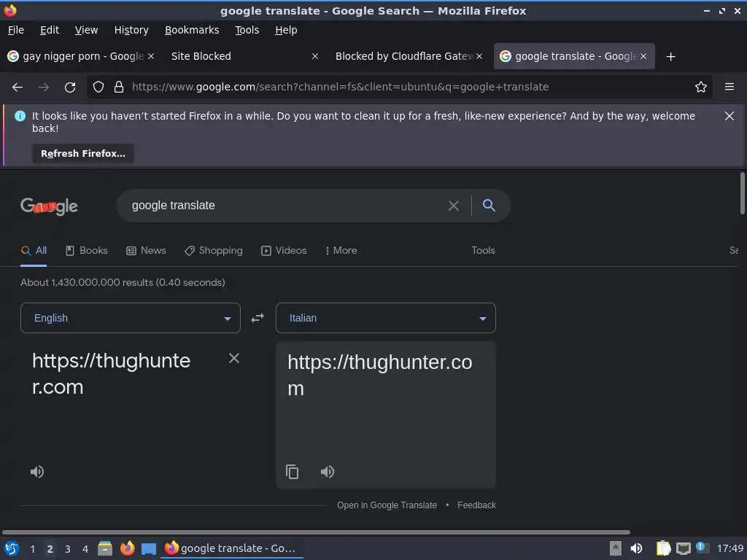Click the google translate taskbar window button

[x=232, y=548]
